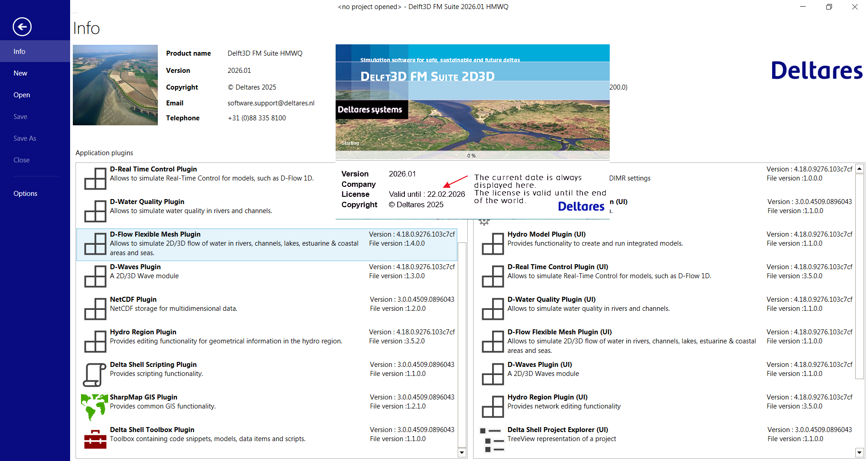Click the D-Water Quality Plugin (UI) icon
Viewport: 868px width, 461px height.
point(493,309)
